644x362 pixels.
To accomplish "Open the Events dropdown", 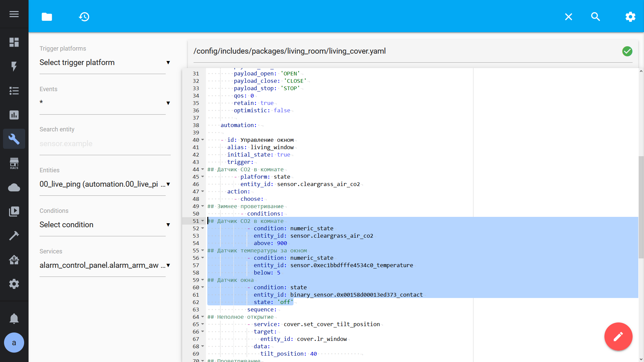I will pos(105,103).
